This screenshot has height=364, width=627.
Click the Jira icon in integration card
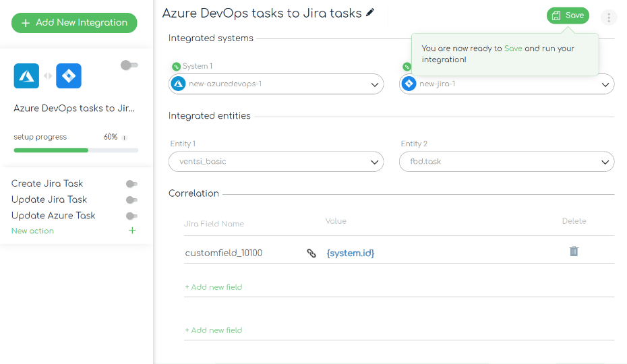point(69,75)
